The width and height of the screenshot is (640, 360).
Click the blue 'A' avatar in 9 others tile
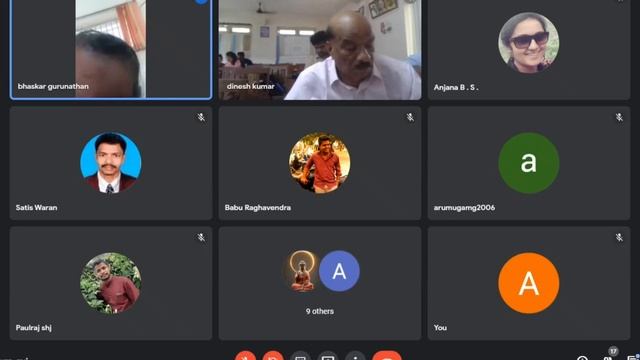[x=339, y=271]
